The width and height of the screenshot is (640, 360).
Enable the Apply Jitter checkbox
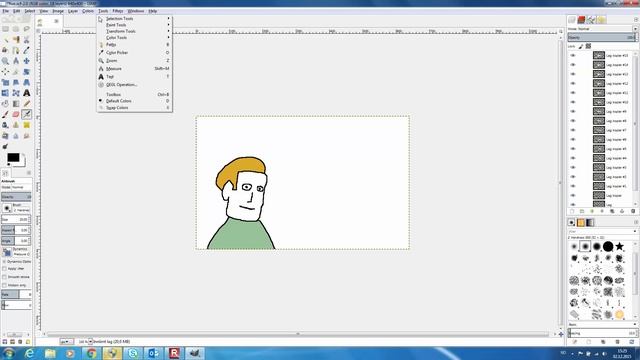4,269
